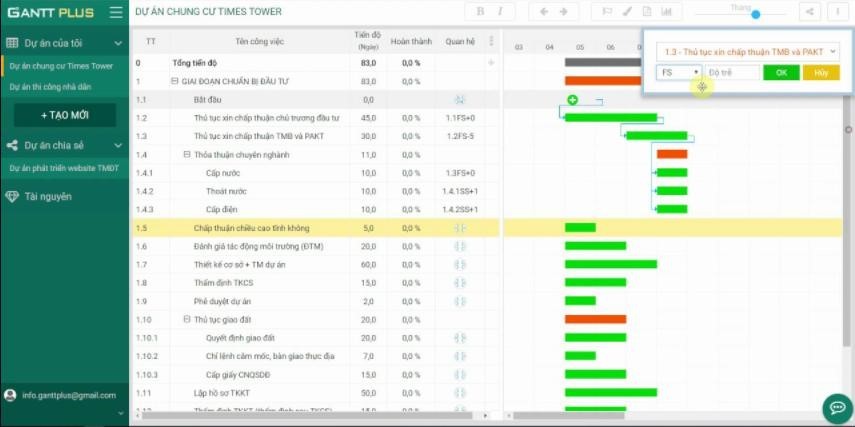This screenshot has height=427, width=855.
Task: Open the hamburger menu beside the Gantt Plus logo
Action: (116, 12)
